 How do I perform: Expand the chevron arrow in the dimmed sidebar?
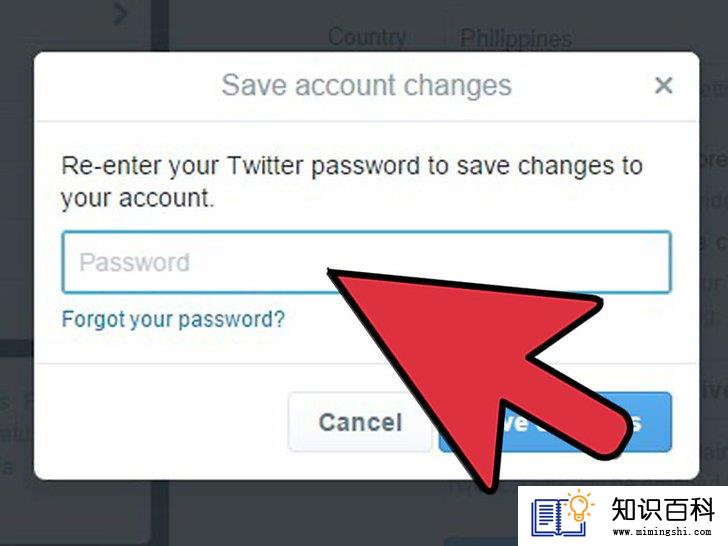point(121,13)
